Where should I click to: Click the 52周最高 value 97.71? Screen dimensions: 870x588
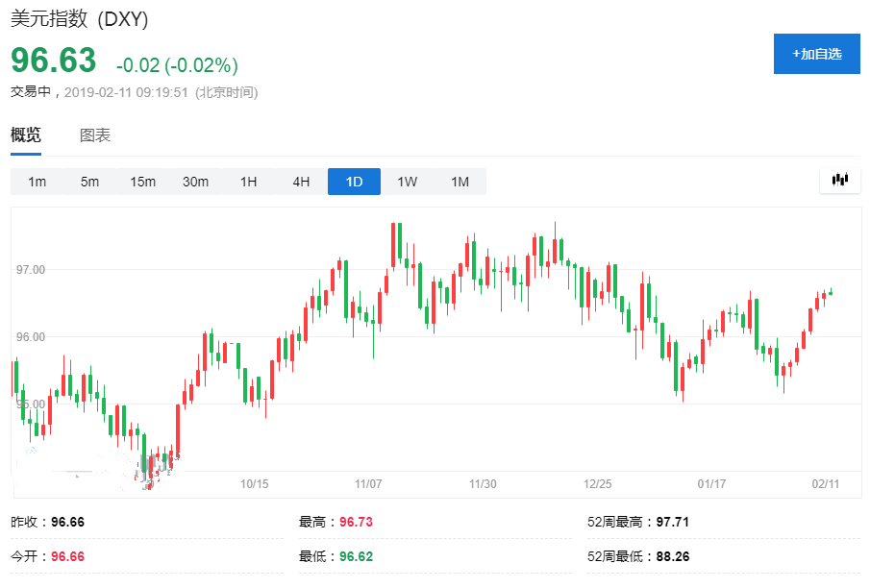click(x=673, y=522)
